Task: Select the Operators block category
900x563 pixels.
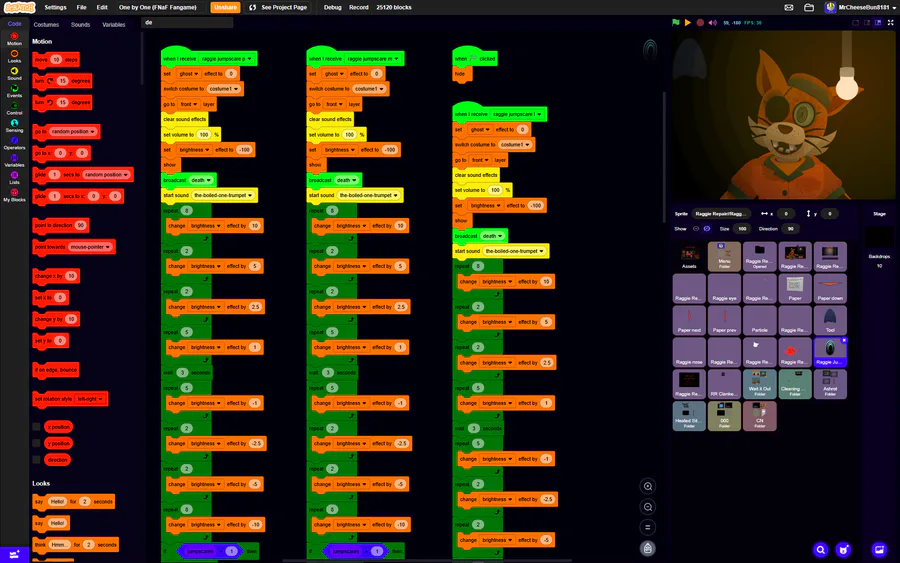Action: [x=14, y=143]
